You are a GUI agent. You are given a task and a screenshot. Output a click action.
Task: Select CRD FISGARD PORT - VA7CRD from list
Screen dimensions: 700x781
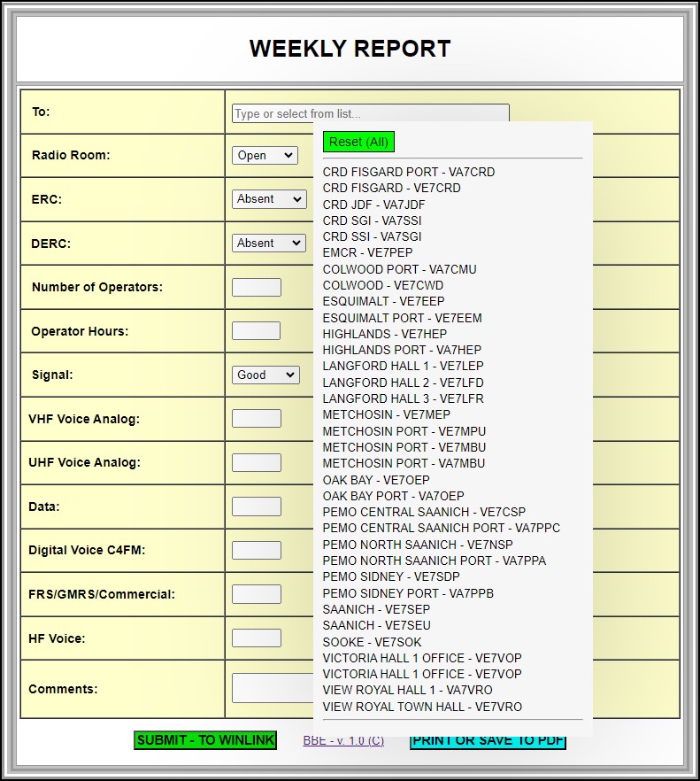(408, 172)
